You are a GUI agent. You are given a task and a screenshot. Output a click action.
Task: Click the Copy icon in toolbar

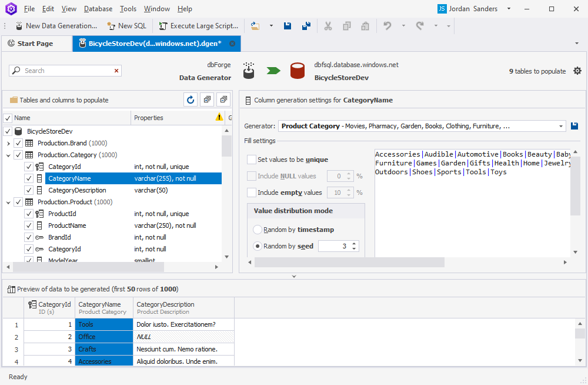pos(347,26)
